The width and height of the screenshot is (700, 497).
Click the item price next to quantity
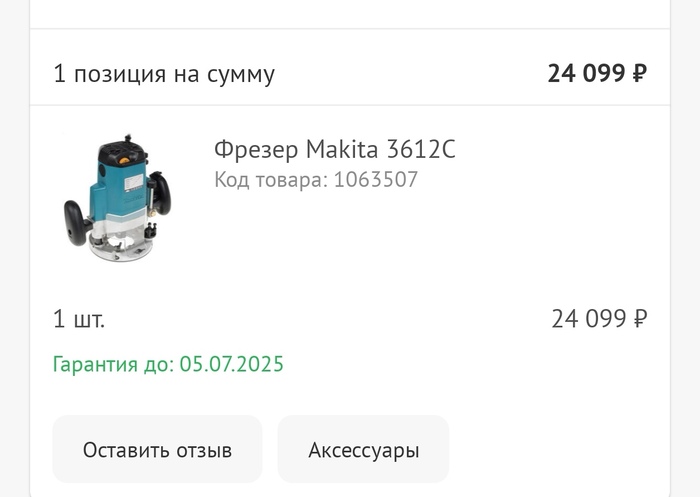[588, 319]
